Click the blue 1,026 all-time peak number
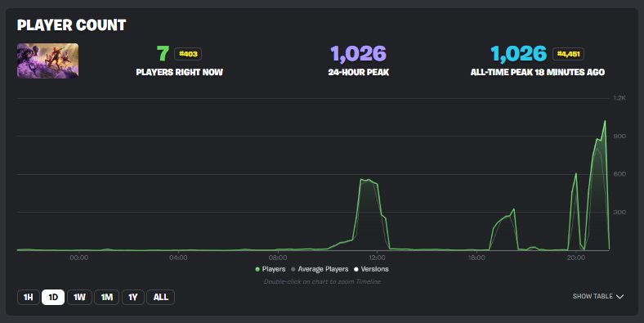 click(519, 54)
